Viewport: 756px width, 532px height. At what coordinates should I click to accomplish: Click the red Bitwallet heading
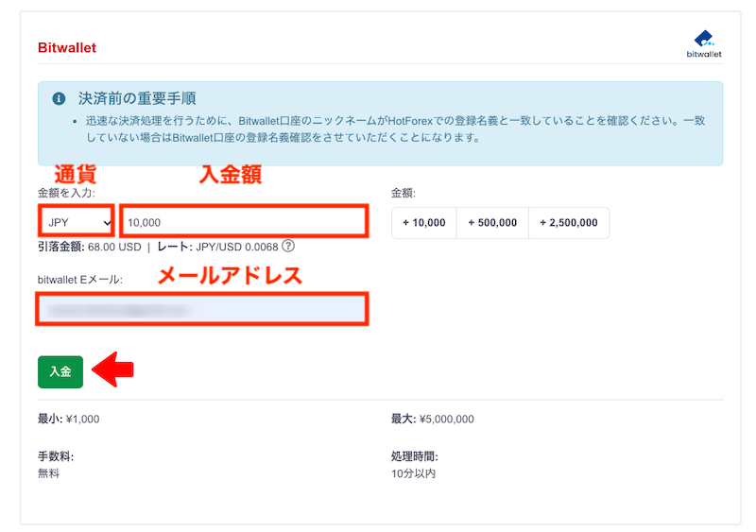point(67,47)
